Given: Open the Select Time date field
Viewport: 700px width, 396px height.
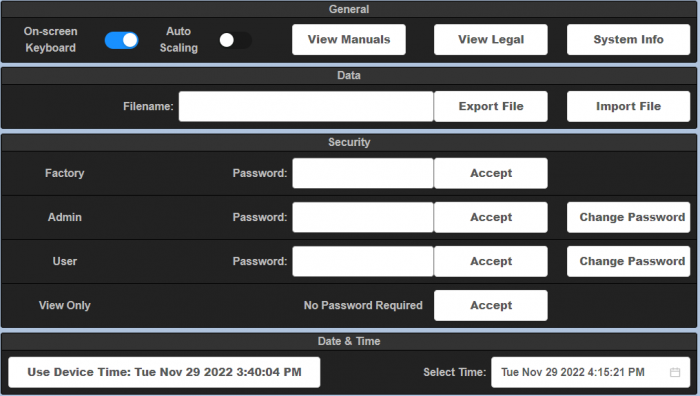Looking at the screenshot, I should [590, 372].
